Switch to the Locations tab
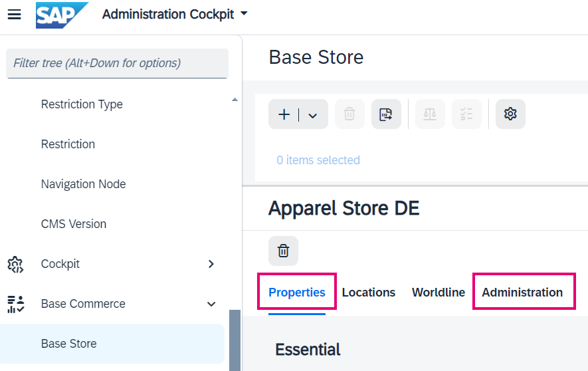 (x=368, y=293)
